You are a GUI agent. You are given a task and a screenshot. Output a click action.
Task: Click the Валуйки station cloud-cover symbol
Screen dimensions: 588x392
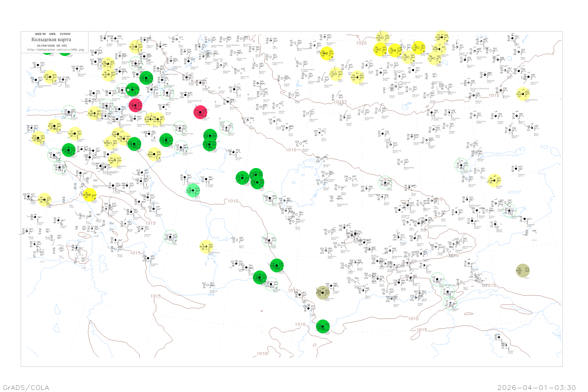click(77, 69)
